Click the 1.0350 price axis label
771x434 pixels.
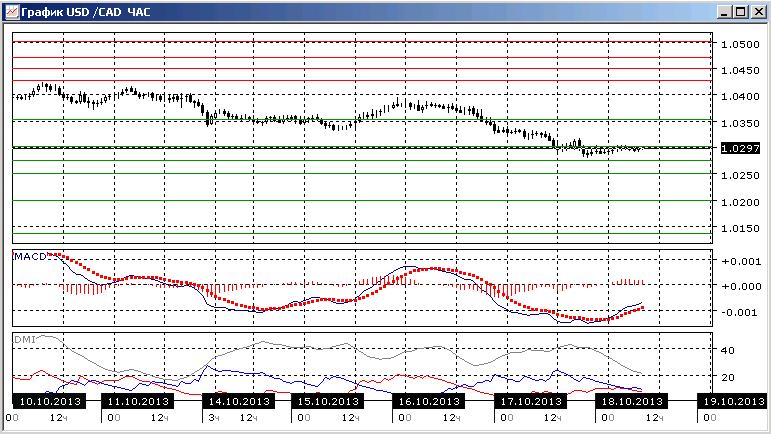tap(740, 123)
